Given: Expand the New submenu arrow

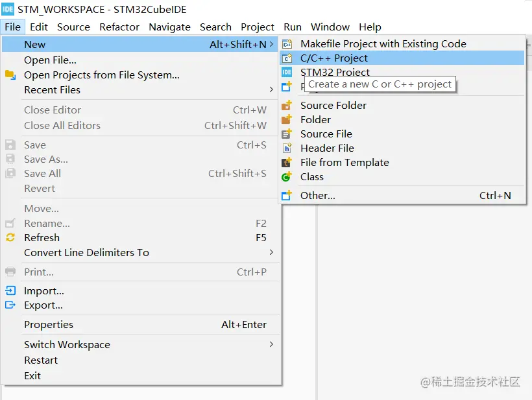Looking at the screenshot, I should 271,44.
